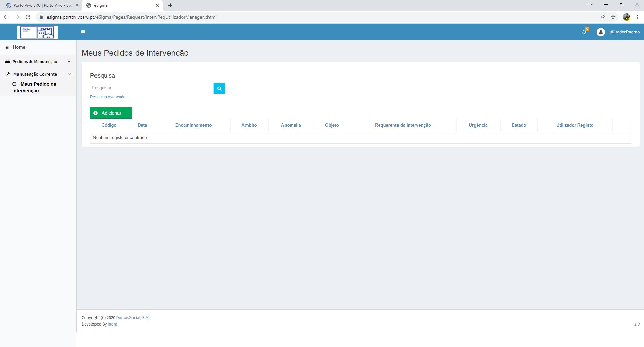Screen dimensions: 644x347
Task: Collapse the Manutenção Corrente menu
Action: 35,74
